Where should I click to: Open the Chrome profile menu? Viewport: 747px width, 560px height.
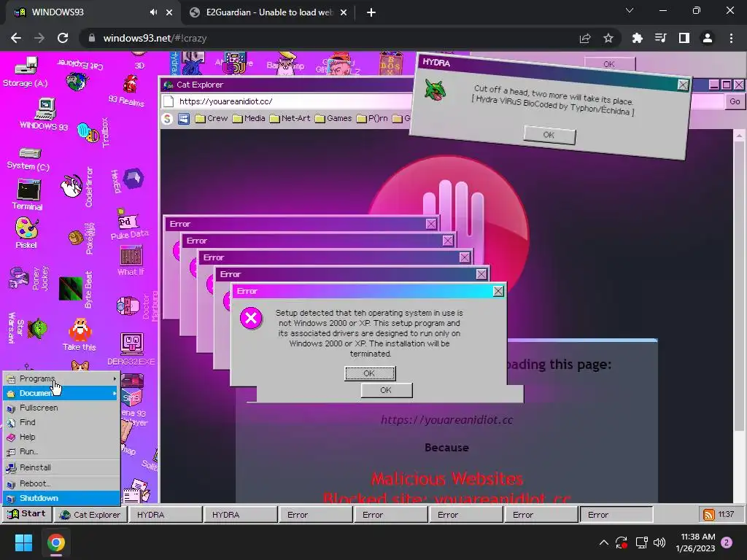[708, 38]
